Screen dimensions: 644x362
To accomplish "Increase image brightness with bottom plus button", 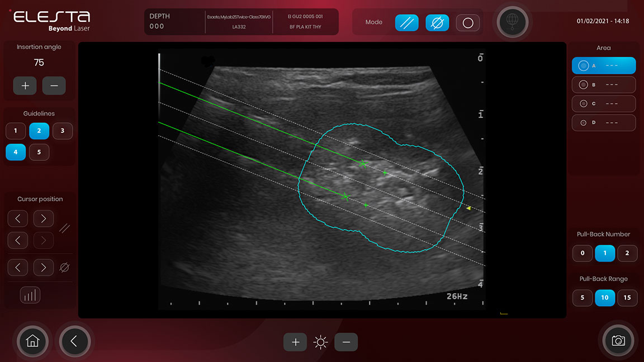I will click(295, 342).
